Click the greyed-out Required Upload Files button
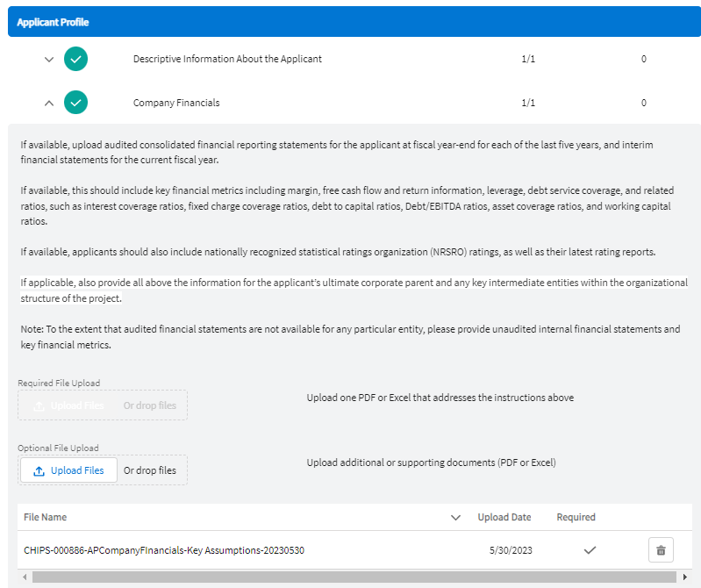 click(x=69, y=405)
